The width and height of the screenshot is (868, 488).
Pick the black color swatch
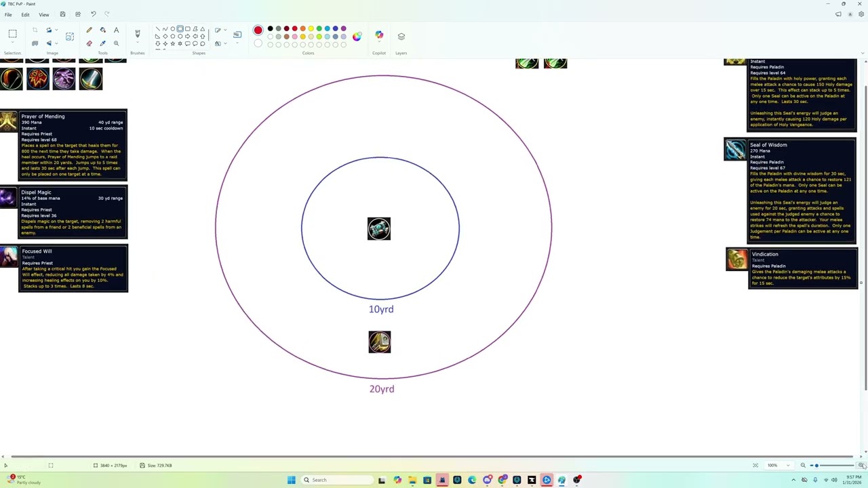click(270, 28)
